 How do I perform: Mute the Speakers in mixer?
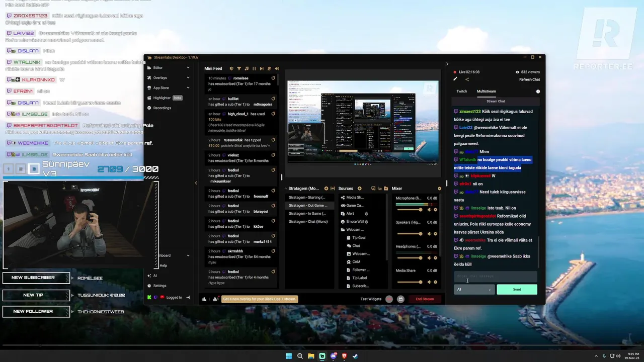430,234
